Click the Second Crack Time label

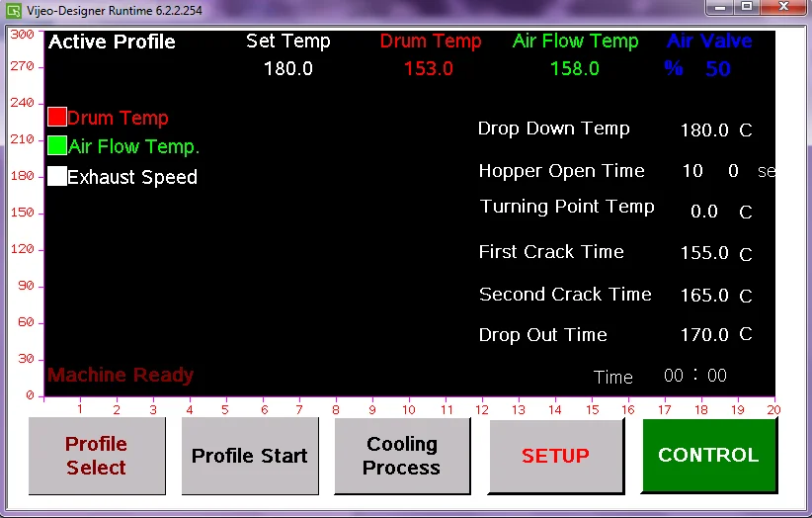tap(565, 295)
